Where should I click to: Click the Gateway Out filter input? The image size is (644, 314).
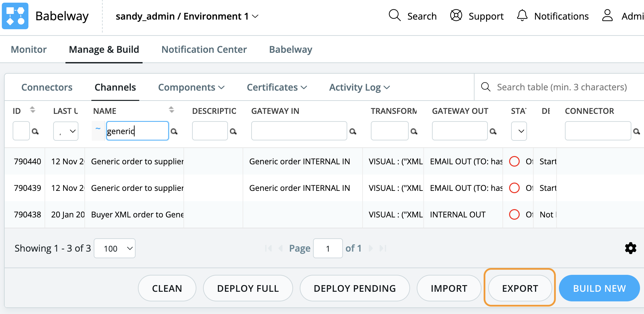460,131
